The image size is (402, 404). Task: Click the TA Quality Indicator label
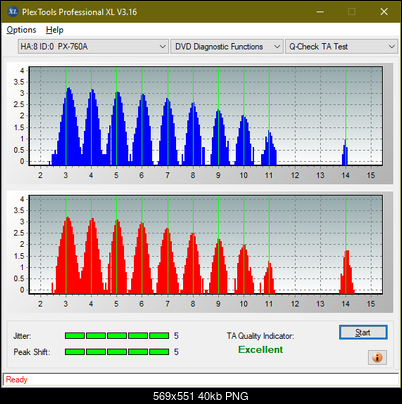260,336
